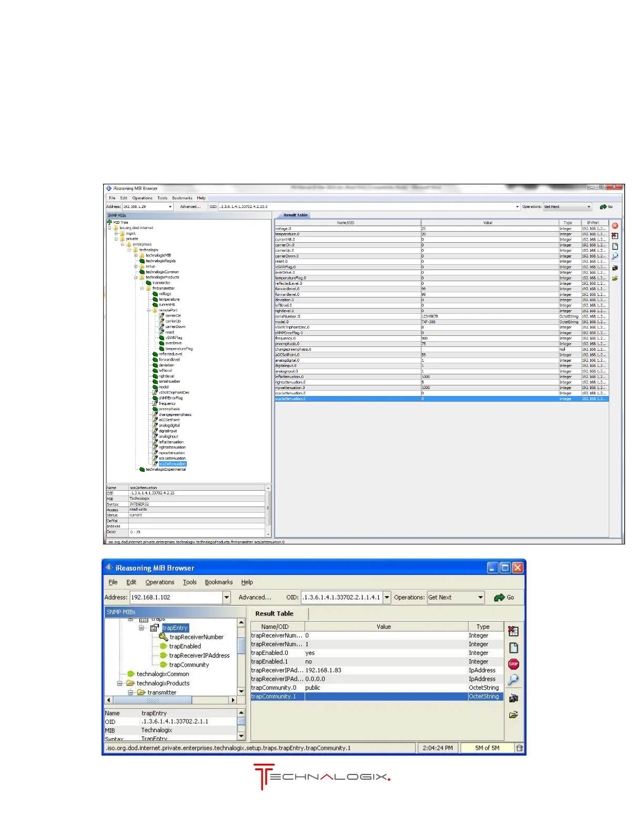Click the red circle X stop icon
Screen dimensions: 644x834
615,226
